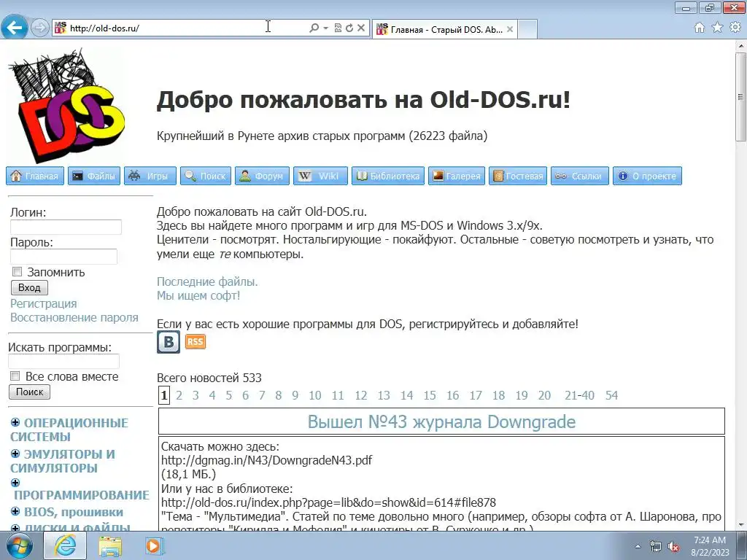Show hidden tray icons arrow

[638, 546]
